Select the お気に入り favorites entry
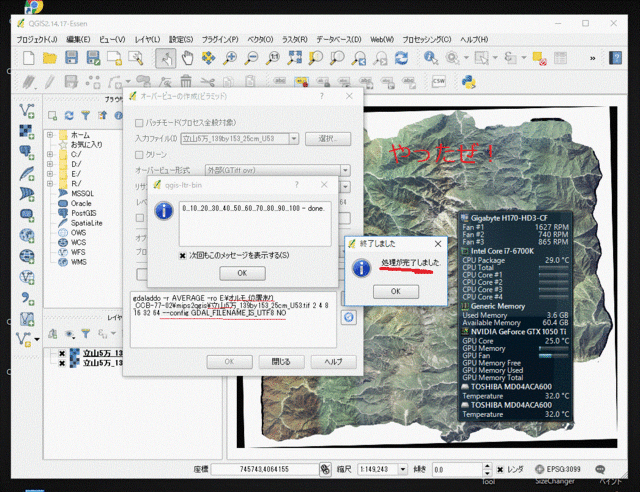Image resolution: width=640 pixels, height=492 pixels. [x=87, y=145]
